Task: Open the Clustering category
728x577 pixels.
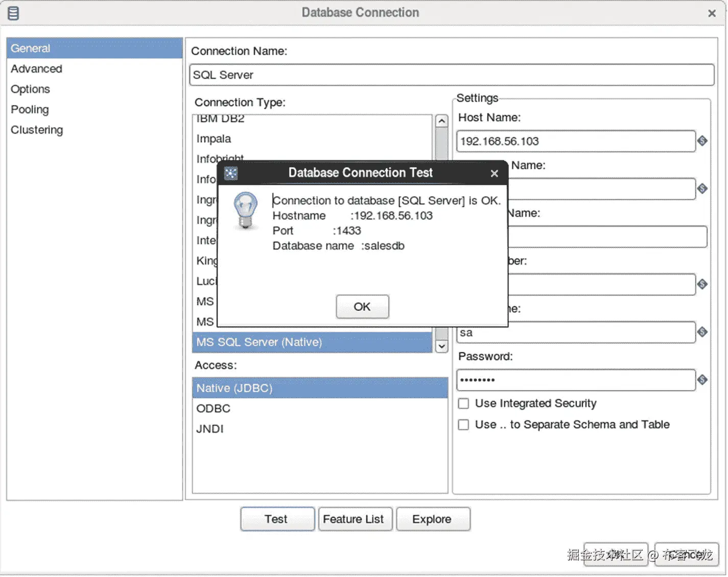Action: point(95,130)
